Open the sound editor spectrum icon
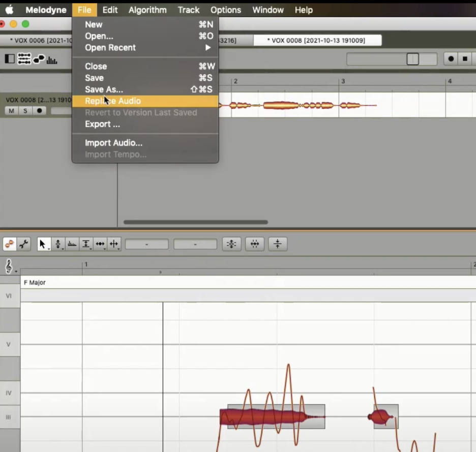 tap(51, 60)
